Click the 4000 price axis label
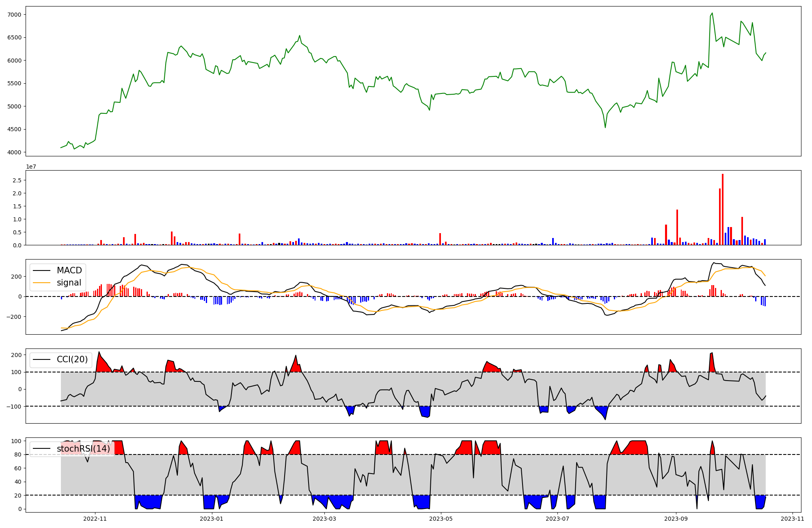812x528 pixels. click(15, 153)
